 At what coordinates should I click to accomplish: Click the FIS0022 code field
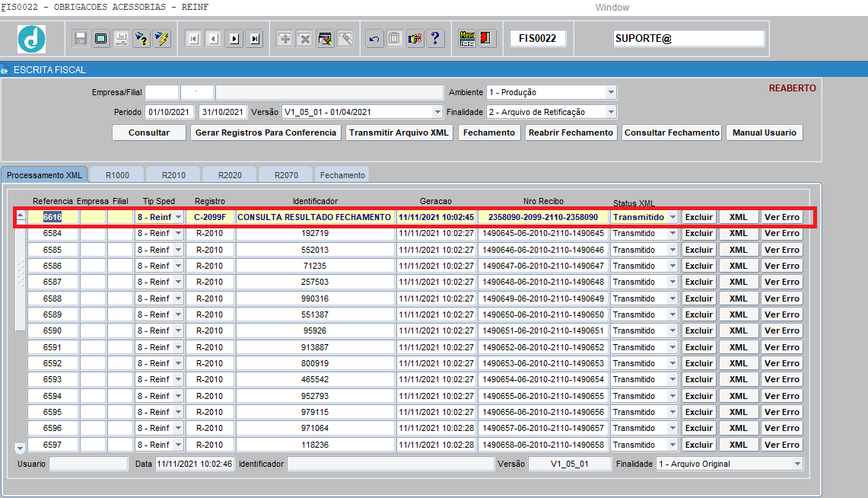(537, 38)
